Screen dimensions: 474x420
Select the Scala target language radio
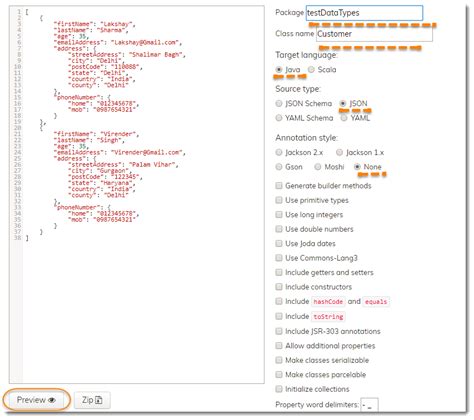(x=311, y=70)
